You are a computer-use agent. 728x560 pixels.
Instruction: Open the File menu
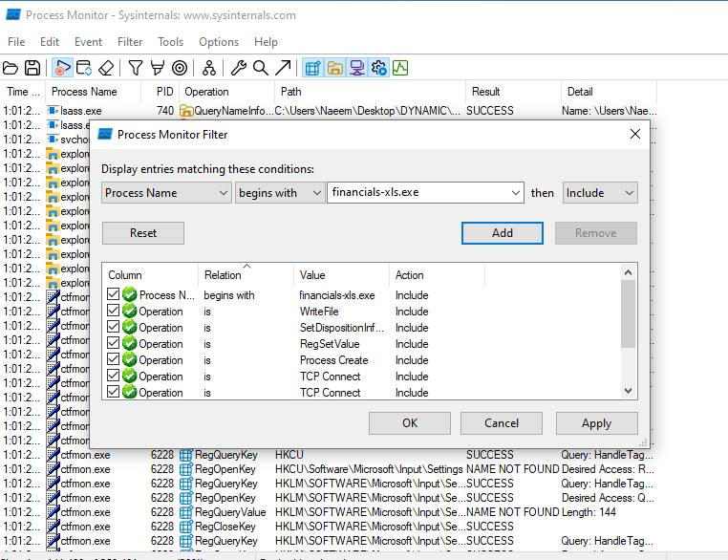click(16, 42)
